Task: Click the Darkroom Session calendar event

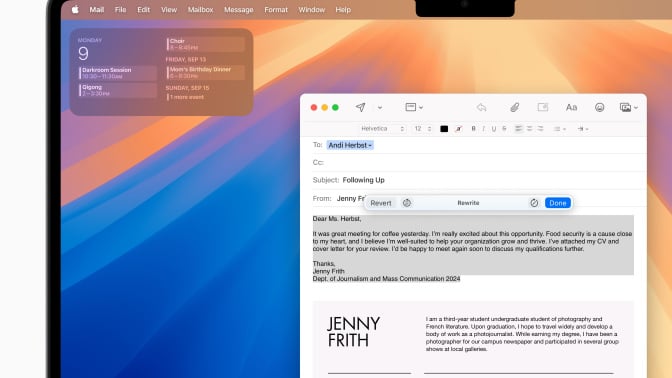Action: 117,73
